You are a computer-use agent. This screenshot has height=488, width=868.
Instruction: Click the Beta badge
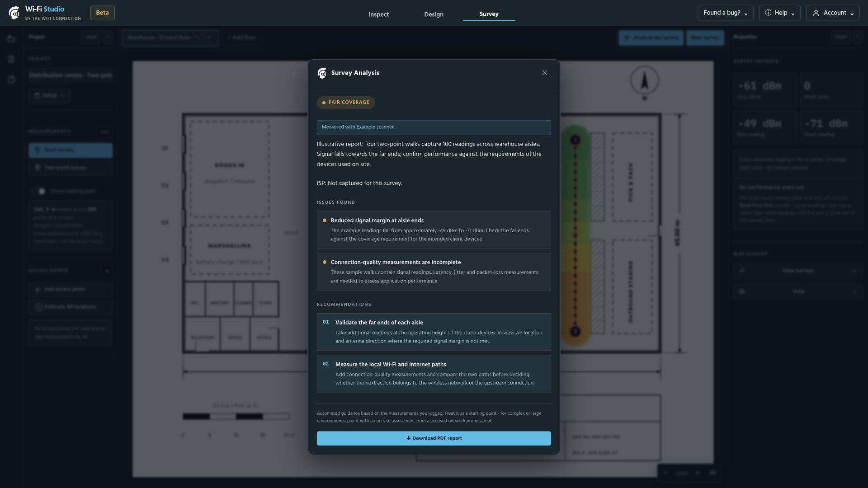(102, 13)
